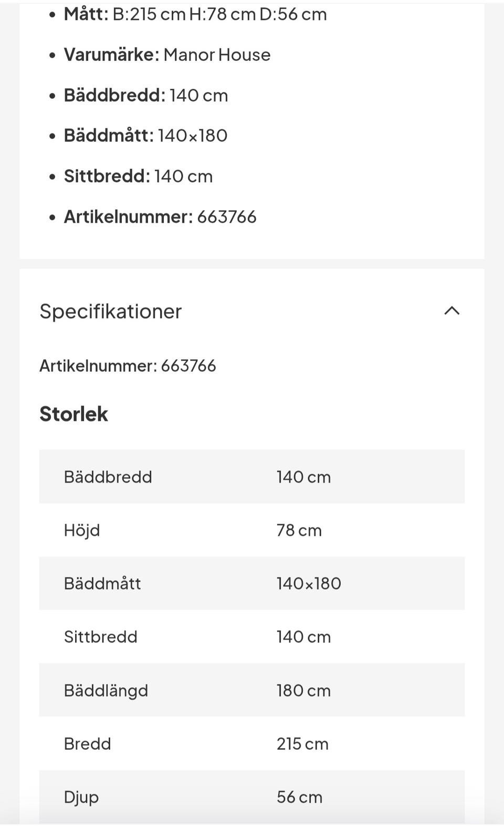
Task: Click the Manor House brand name
Action: (217, 55)
